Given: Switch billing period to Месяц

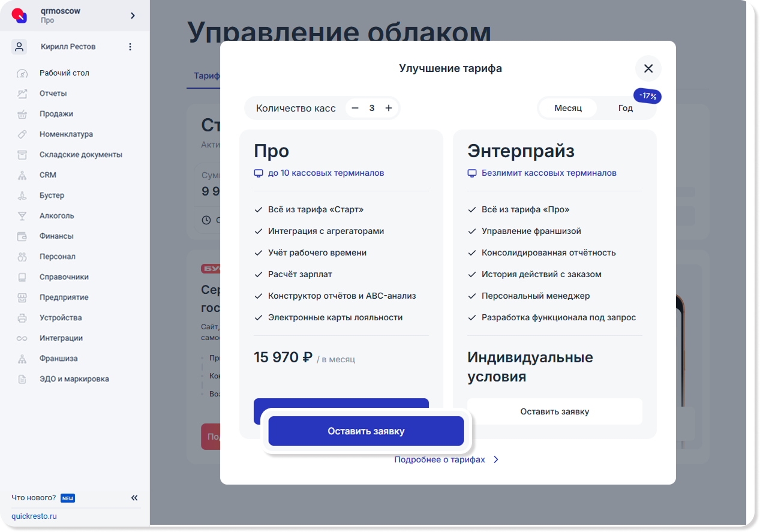Looking at the screenshot, I should [568, 108].
